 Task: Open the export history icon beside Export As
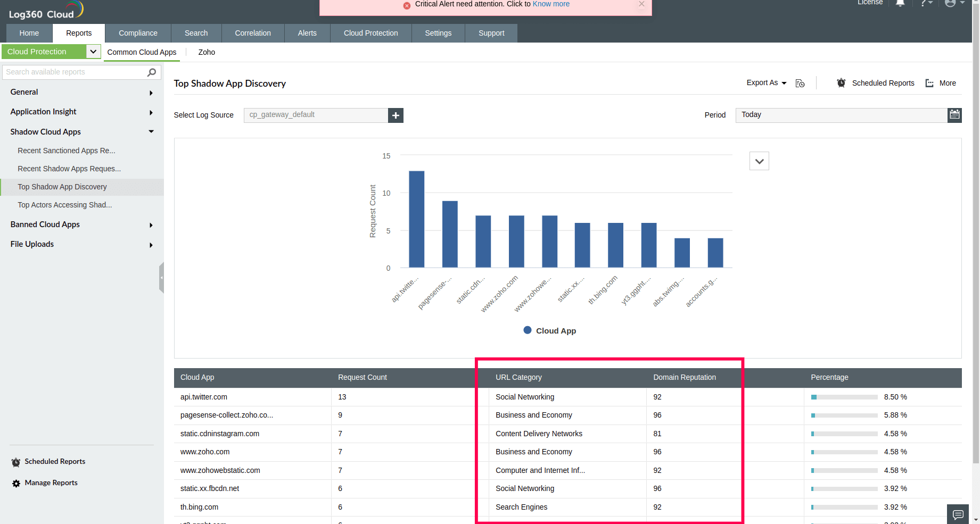(x=800, y=83)
